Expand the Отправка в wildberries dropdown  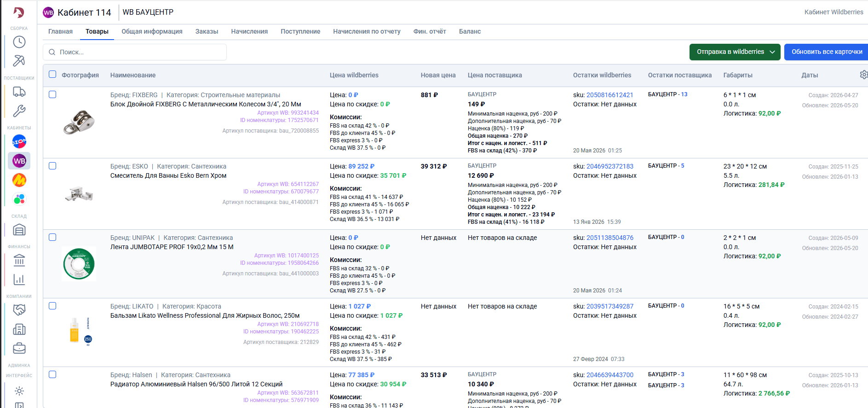tap(735, 52)
